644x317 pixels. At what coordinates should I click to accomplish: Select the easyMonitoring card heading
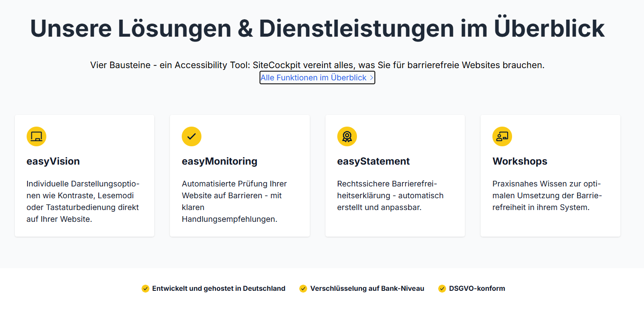(219, 161)
